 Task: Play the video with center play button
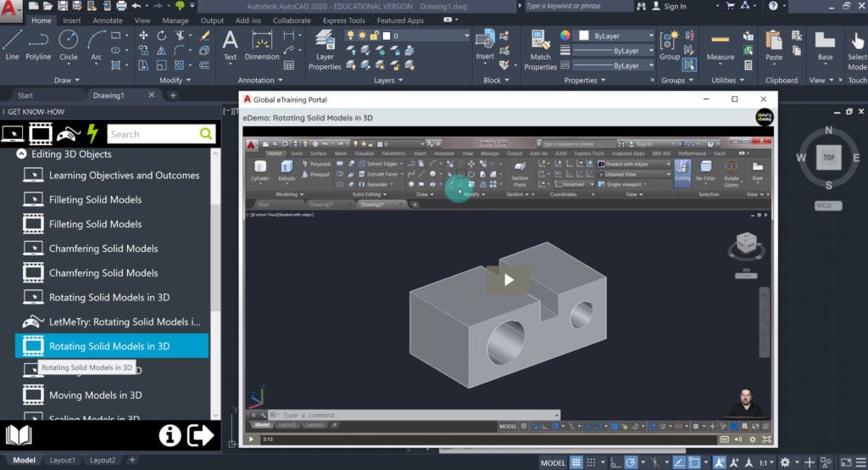[509, 279]
